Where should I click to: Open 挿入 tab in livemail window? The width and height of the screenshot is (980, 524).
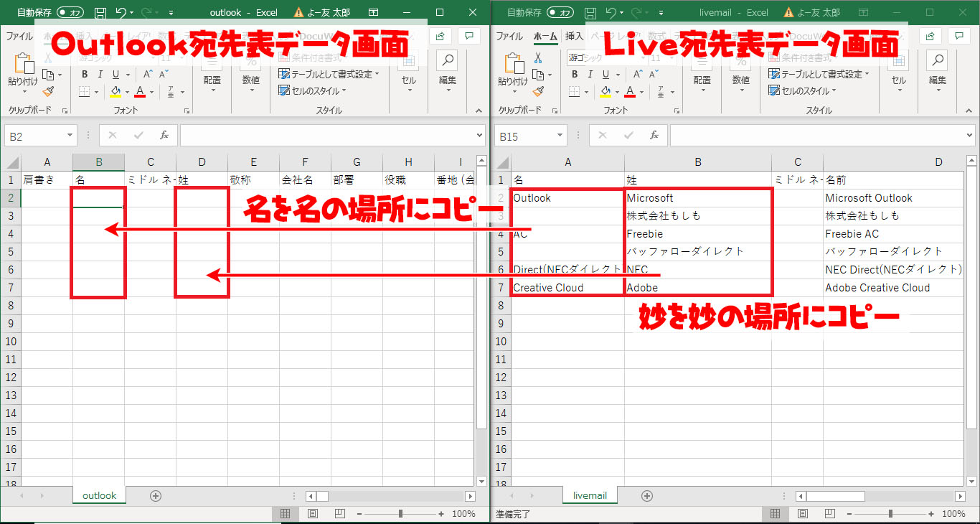(x=574, y=36)
